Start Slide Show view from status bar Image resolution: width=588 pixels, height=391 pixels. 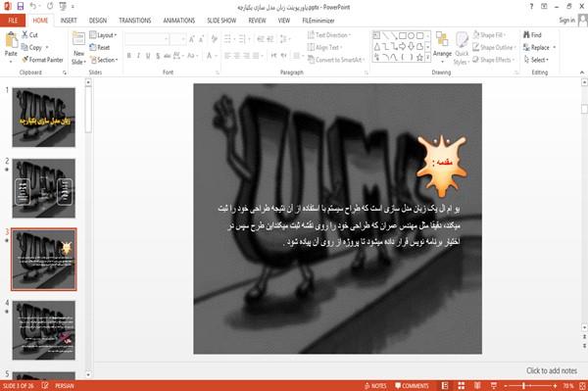pos(494,385)
